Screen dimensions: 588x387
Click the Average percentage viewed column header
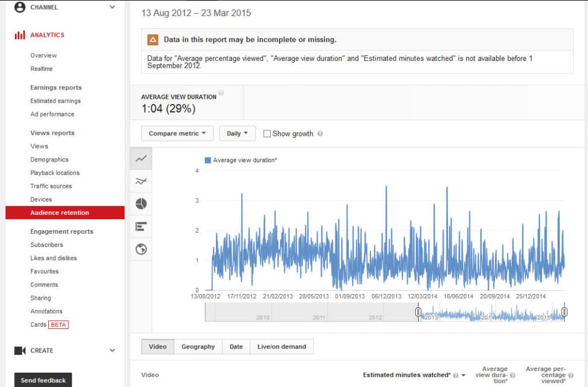click(546, 375)
